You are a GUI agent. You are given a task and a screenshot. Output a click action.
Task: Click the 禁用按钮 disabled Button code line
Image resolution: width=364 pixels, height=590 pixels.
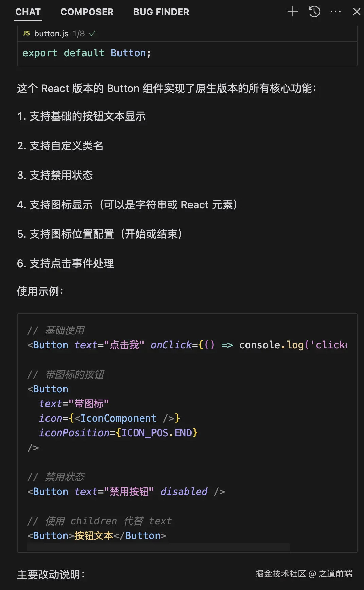pyautogui.click(x=126, y=492)
